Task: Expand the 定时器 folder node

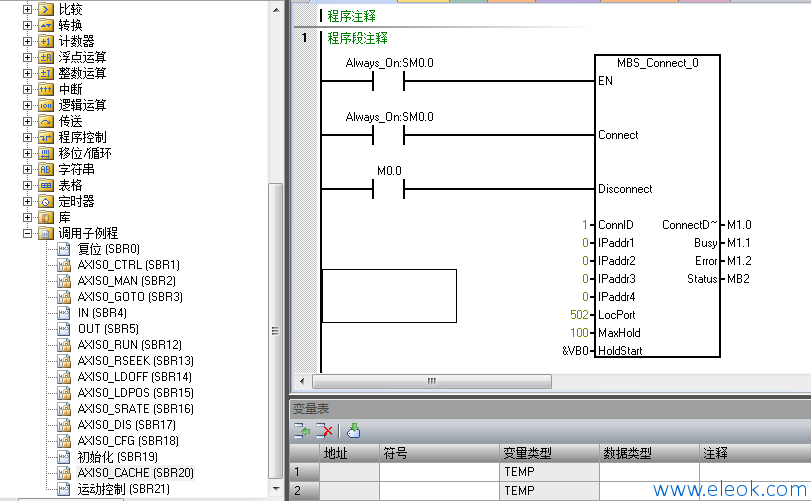Action: [x=27, y=202]
